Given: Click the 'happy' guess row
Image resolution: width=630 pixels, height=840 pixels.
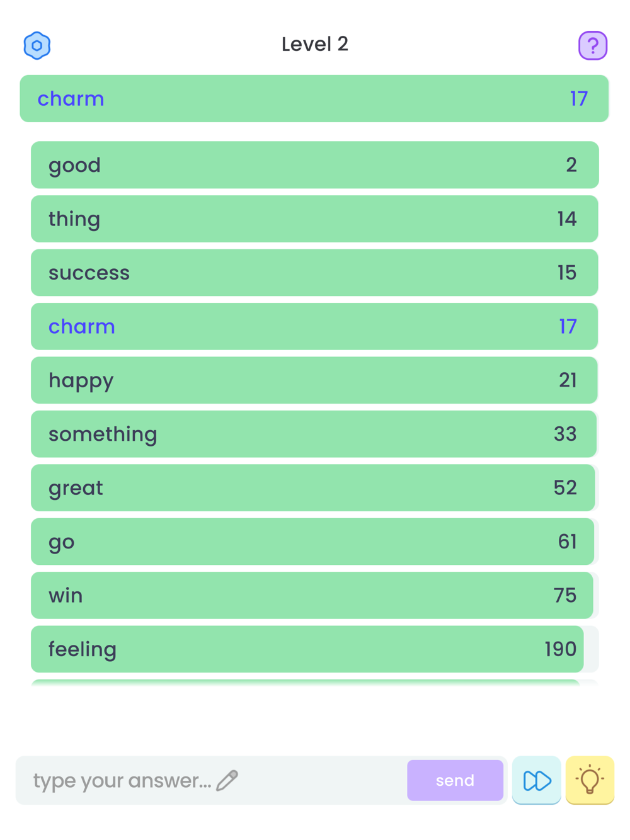Looking at the screenshot, I should coord(314,380).
